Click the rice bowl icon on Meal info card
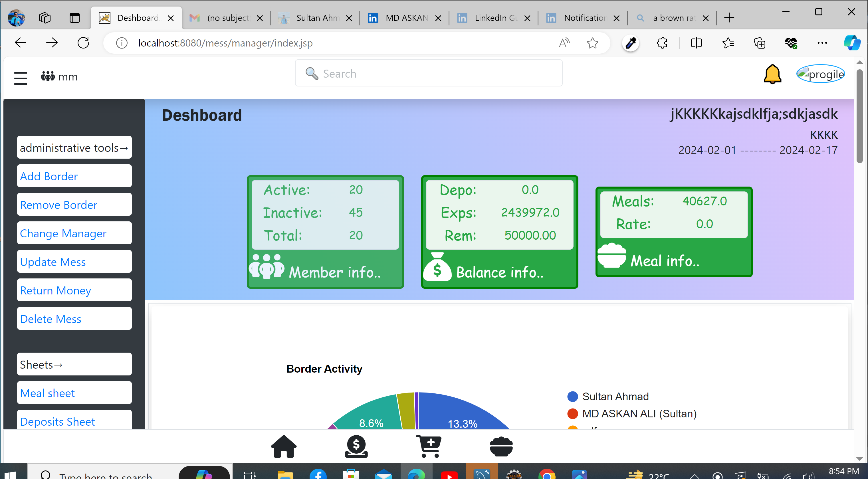The height and width of the screenshot is (479, 868). tap(612, 255)
